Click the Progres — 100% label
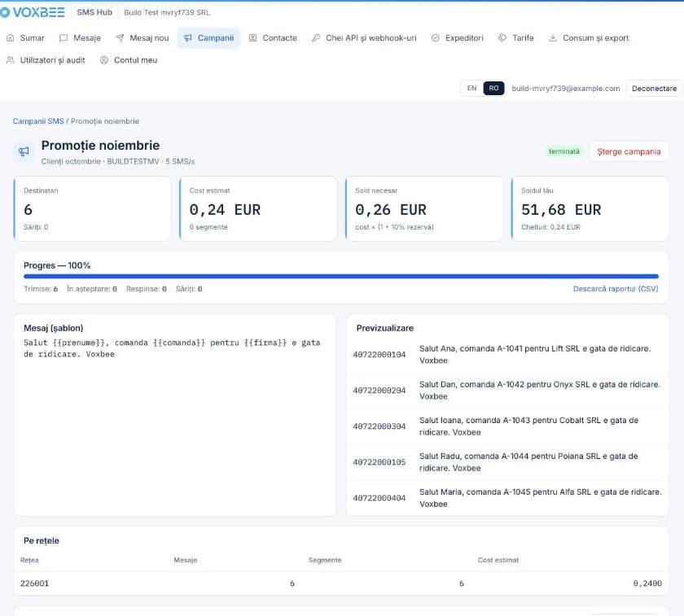The height and width of the screenshot is (616, 684). tap(57, 265)
